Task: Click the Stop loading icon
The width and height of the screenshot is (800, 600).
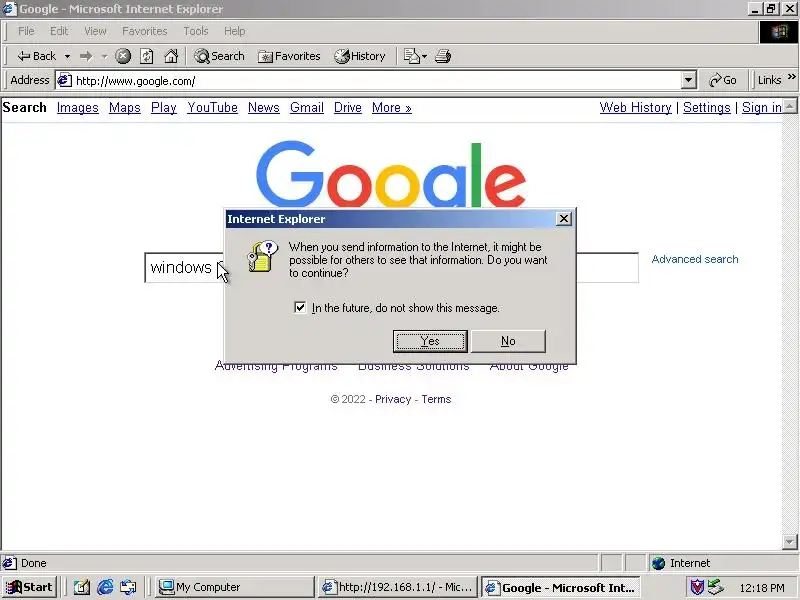Action: pos(122,56)
